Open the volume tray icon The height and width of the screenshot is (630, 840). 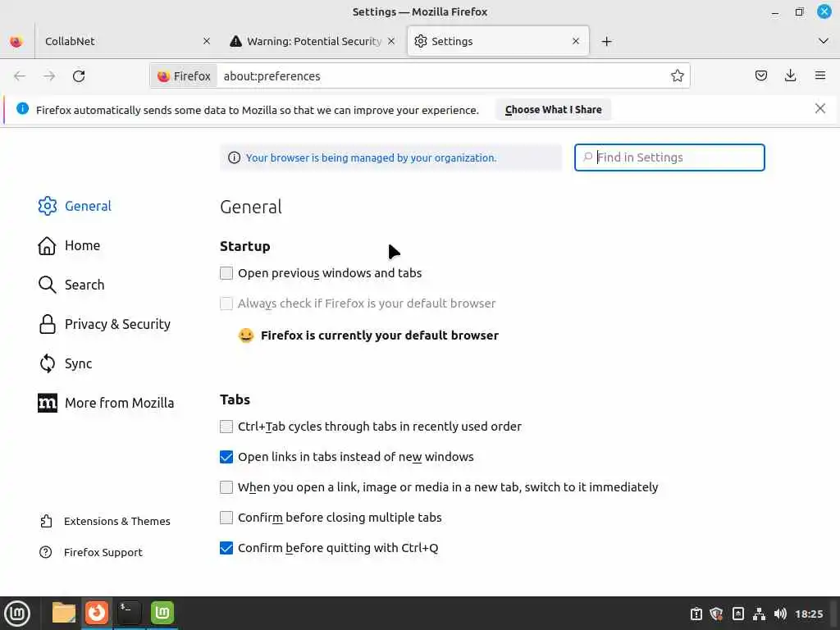coord(780,614)
